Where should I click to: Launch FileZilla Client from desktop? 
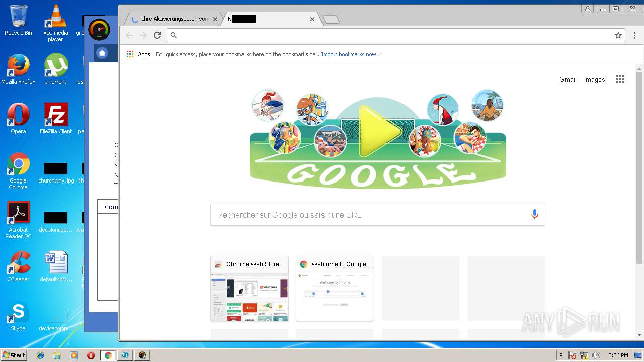pos(56,119)
